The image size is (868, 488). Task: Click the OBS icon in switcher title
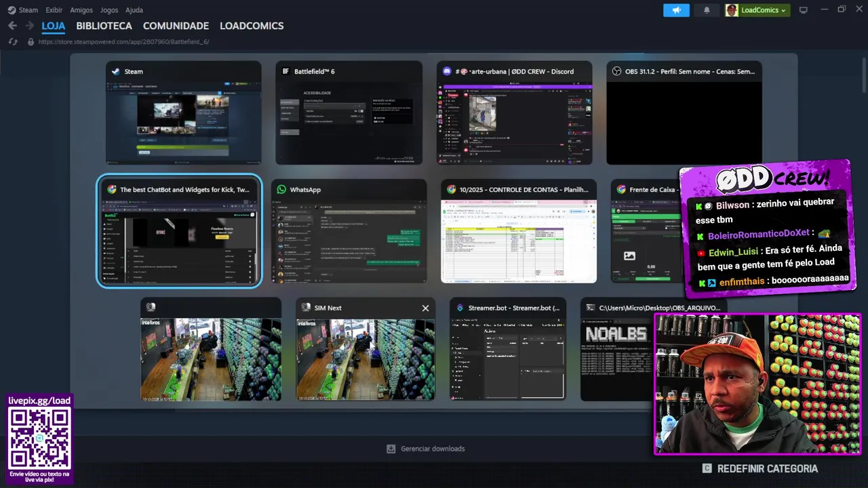pyautogui.click(x=616, y=71)
